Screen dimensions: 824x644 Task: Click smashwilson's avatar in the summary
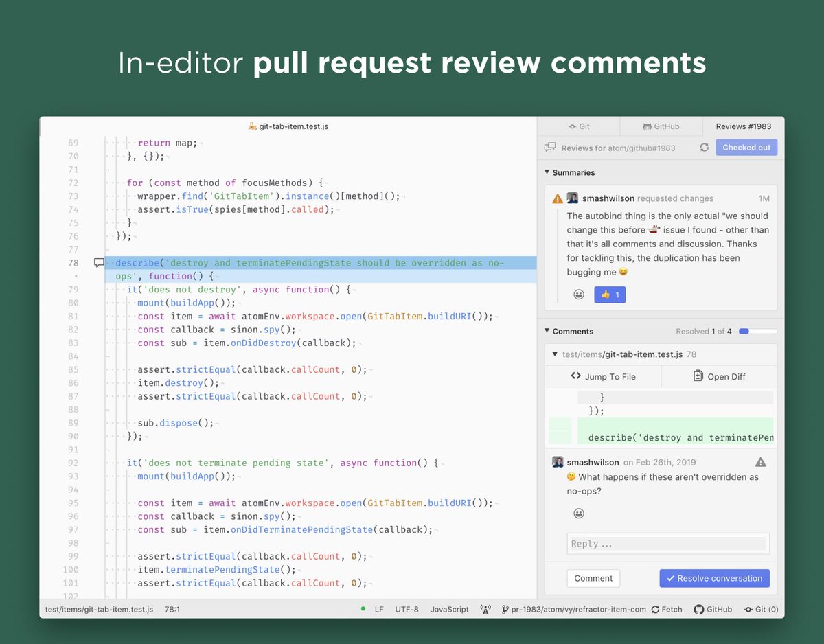coord(573,198)
